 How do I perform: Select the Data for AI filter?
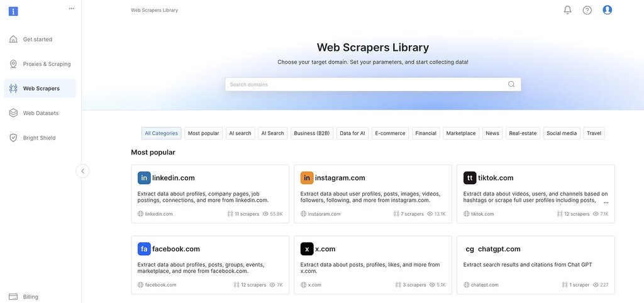352,133
